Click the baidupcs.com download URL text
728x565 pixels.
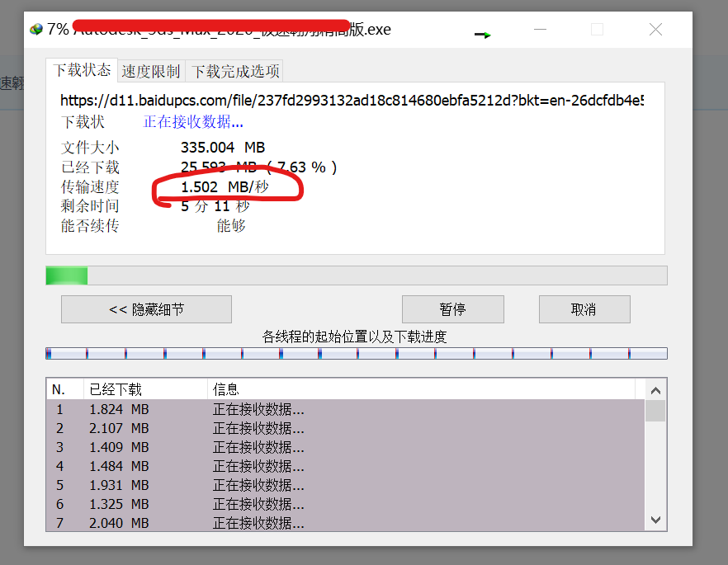(x=352, y=100)
